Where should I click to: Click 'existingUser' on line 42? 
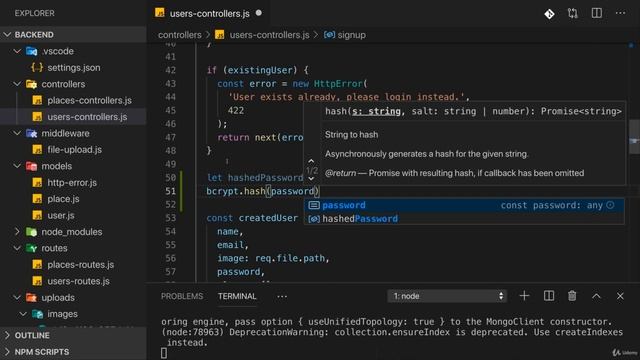pyautogui.click(x=260, y=70)
